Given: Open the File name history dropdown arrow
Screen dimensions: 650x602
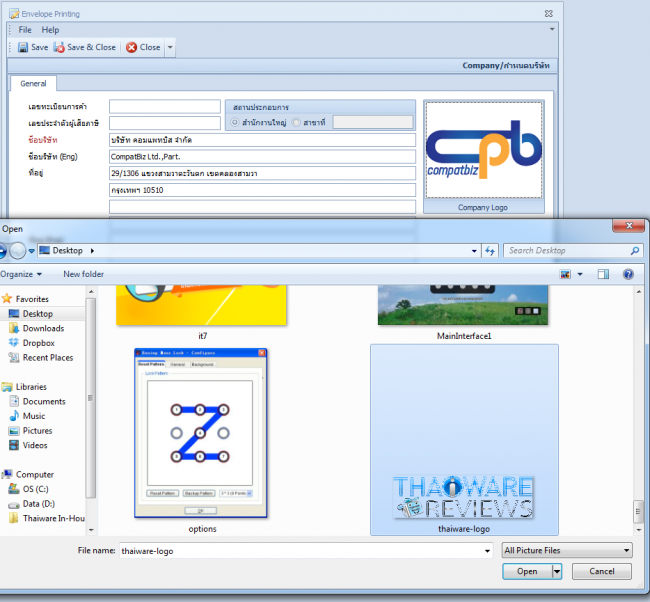Looking at the screenshot, I should point(488,551).
